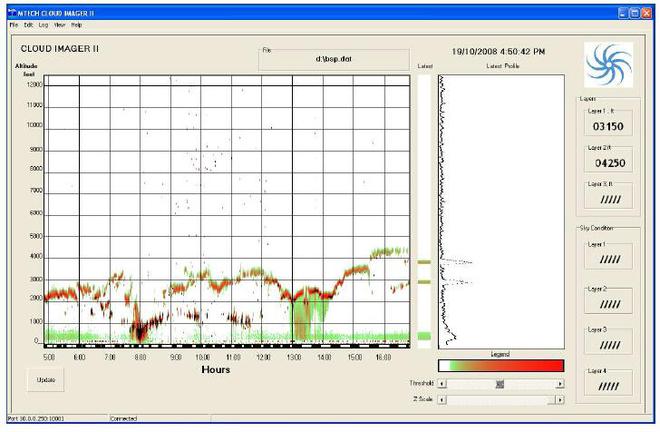Click the file path field d:\bsp.dat
The height and width of the screenshot is (432, 660).
tap(334, 59)
